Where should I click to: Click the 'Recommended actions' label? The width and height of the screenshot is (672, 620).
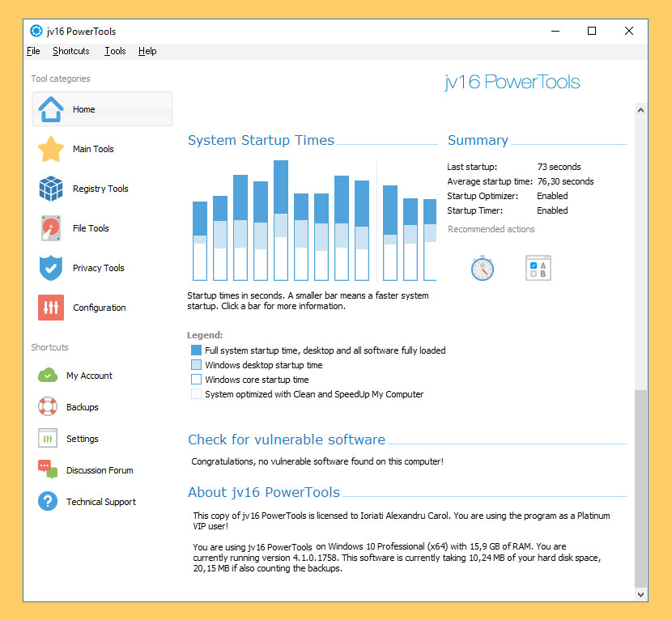click(491, 229)
